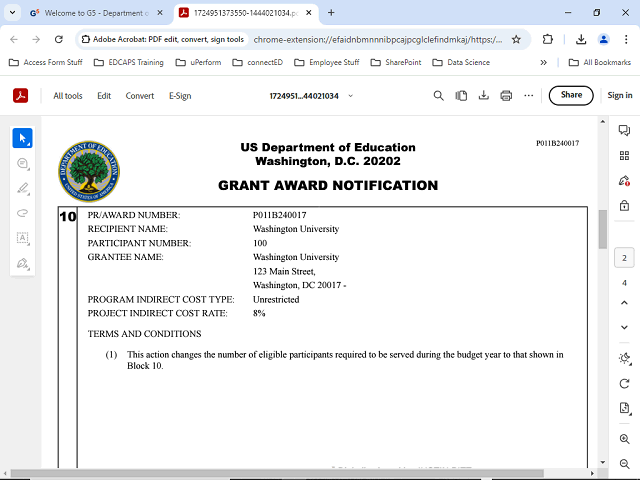Open the SharePoint bookmark folder

[396, 62]
